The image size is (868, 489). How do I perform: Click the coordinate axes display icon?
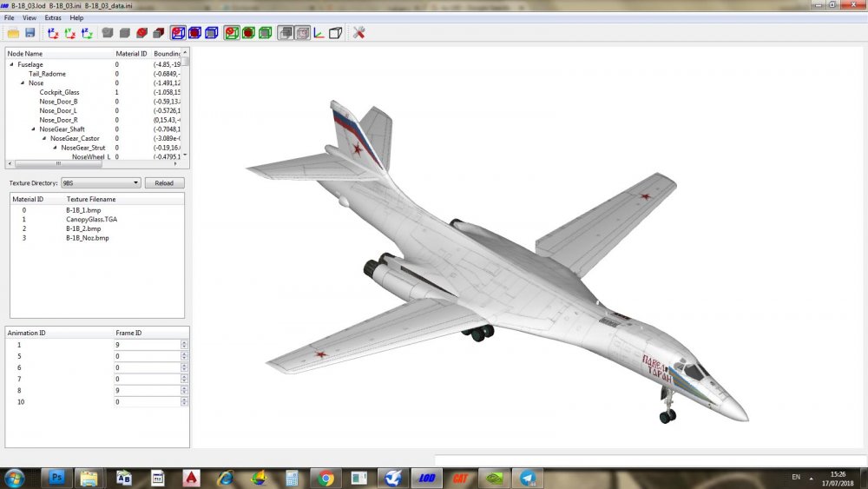click(319, 33)
